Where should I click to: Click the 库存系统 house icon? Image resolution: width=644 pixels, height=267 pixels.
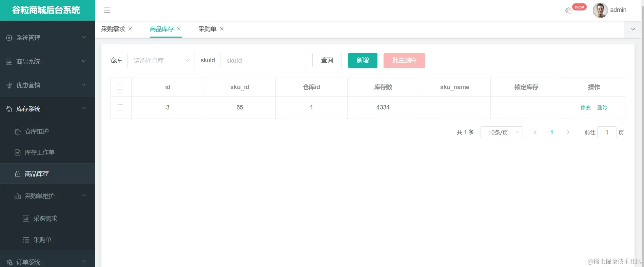(9, 109)
